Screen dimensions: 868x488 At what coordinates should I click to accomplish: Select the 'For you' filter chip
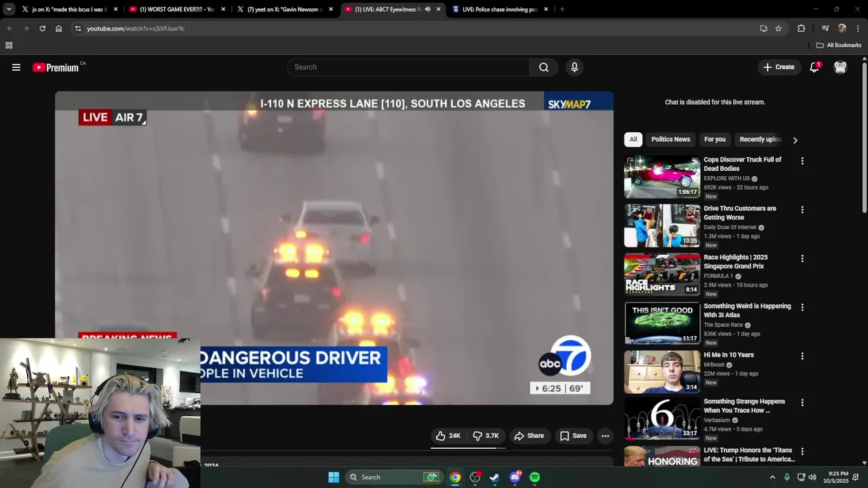click(715, 140)
